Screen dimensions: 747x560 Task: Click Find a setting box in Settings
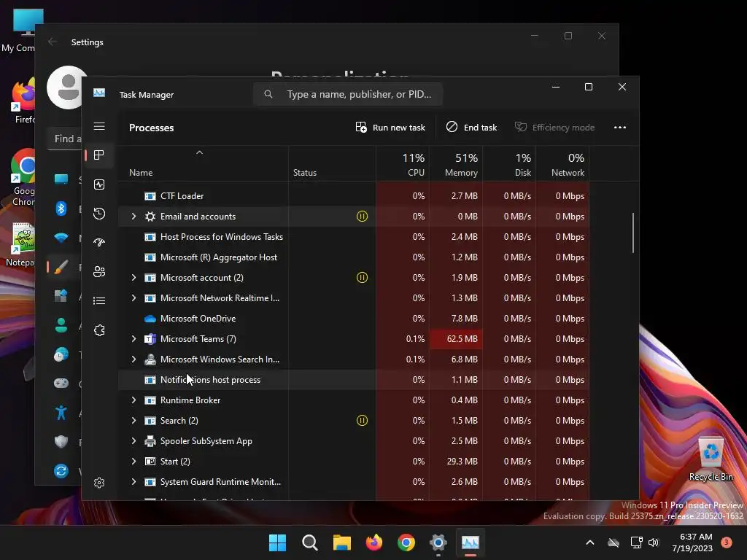[65, 139]
